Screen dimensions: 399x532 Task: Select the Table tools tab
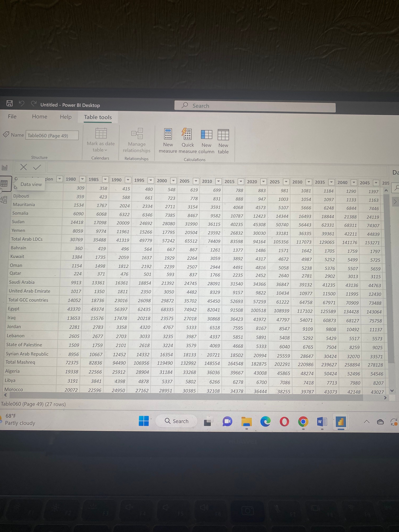[x=98, y=117]
